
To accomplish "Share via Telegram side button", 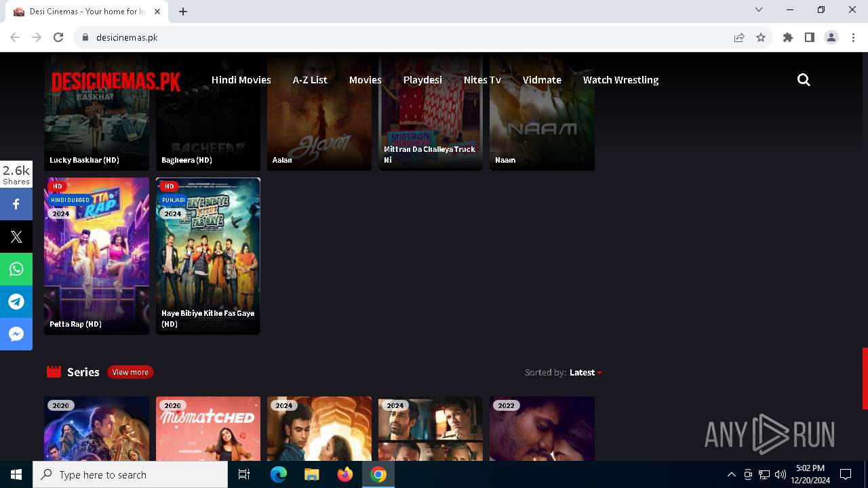I will pos(16,302).
